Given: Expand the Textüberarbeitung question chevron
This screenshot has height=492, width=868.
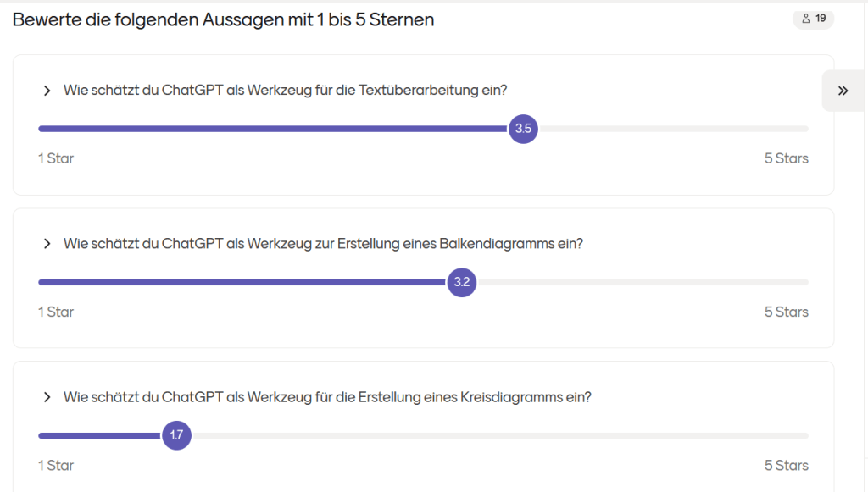Looking at the screenshot, I should coord(47,91).
